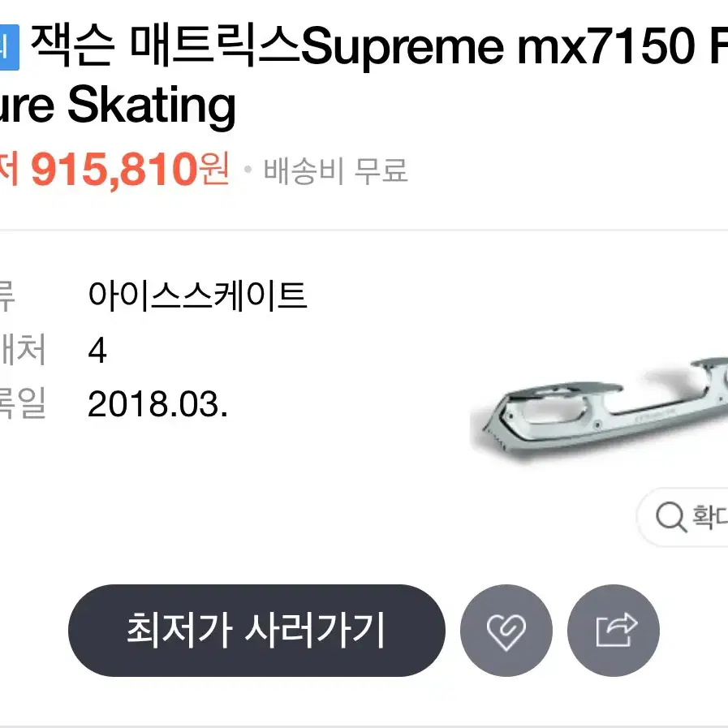
Task: Click the bullet before 배송비 무료
Action: [x=248, y=170]
